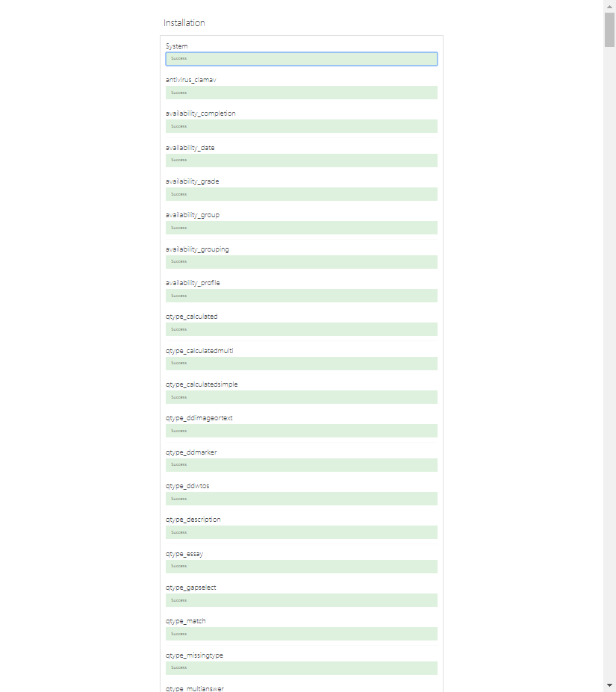Click the qtype_essay label

[184, 554]
